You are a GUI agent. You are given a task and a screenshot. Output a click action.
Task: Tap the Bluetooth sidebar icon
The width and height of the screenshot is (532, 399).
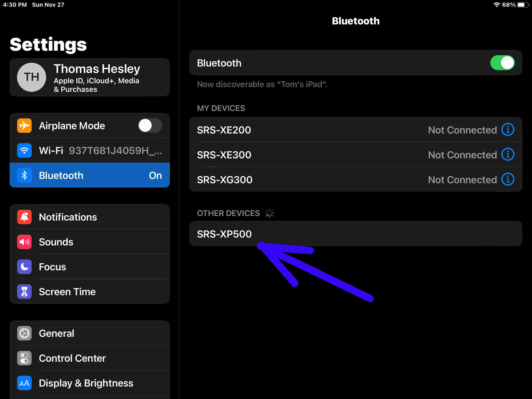point(24,175)
